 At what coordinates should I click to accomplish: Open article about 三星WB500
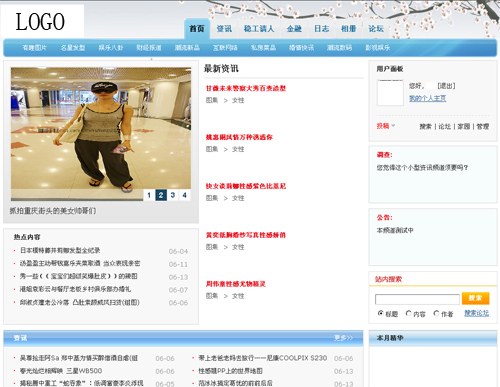(61, 371)
